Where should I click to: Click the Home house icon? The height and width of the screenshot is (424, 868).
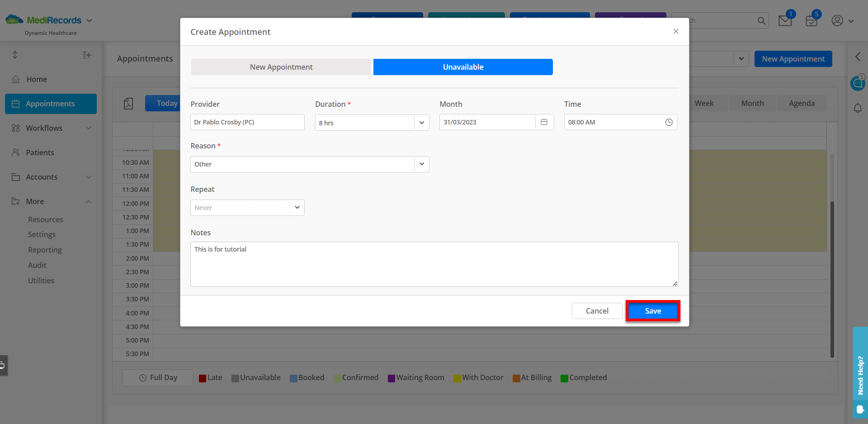[x=16, y=79]
